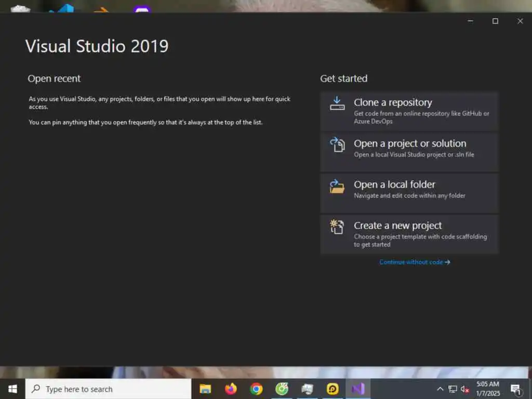Click the Get code from an online repository description
532x399 pixels.
(x=421, y=117)
